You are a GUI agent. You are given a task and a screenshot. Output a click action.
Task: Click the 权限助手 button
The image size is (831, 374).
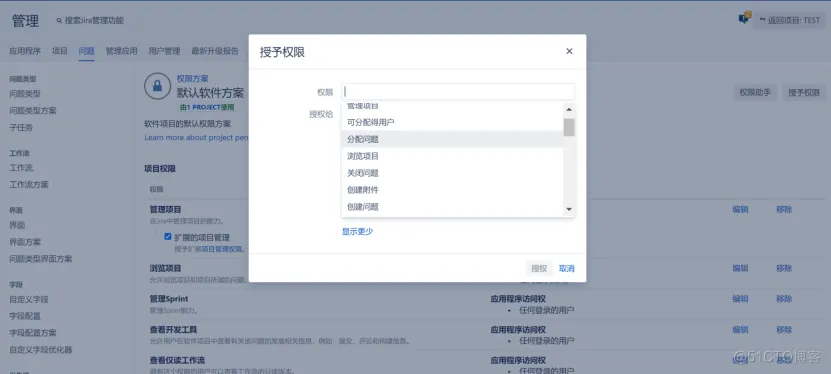(755, 93)
